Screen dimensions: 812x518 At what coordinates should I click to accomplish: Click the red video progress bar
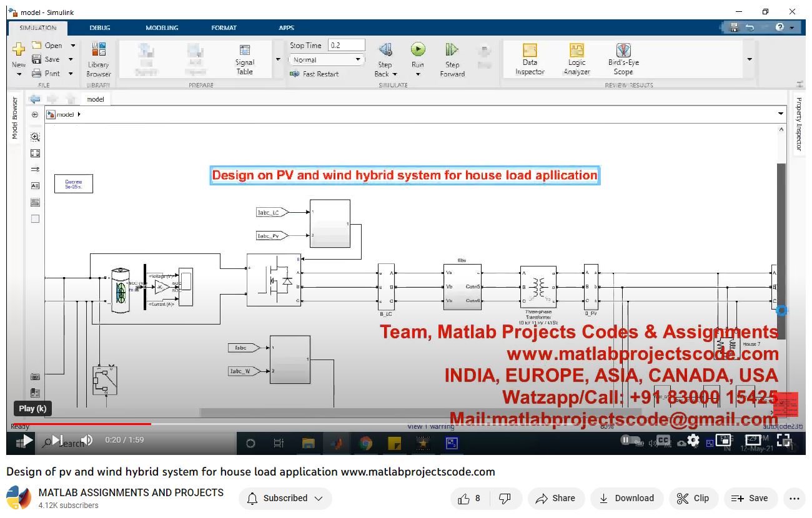tap(87, 424)
